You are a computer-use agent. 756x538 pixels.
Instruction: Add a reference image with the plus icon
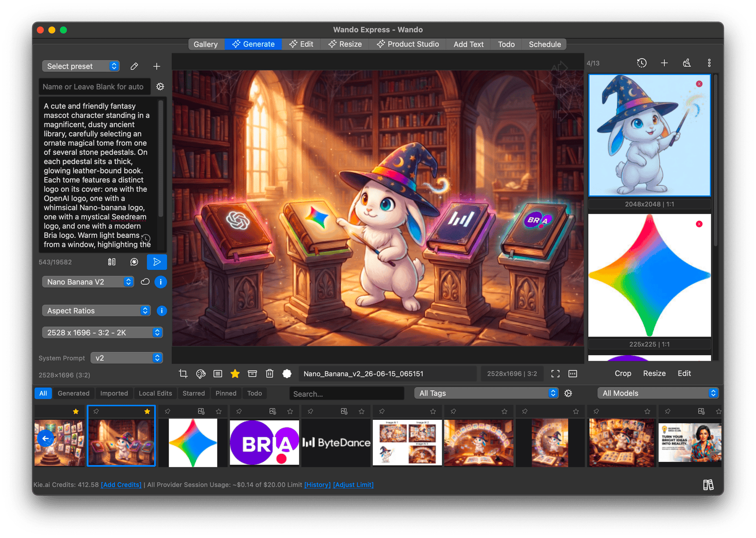coord(664,63)
